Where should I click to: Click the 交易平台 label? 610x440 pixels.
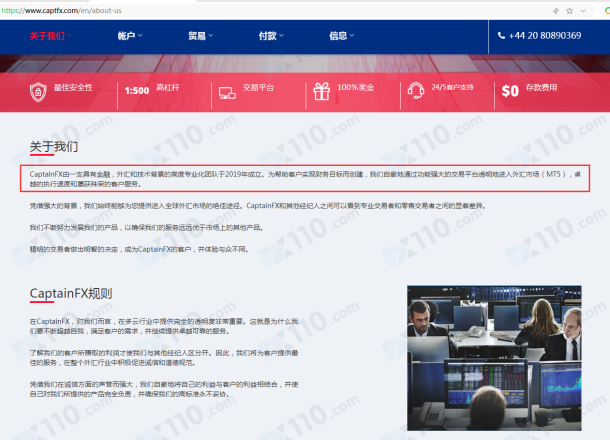pos(258,88)
